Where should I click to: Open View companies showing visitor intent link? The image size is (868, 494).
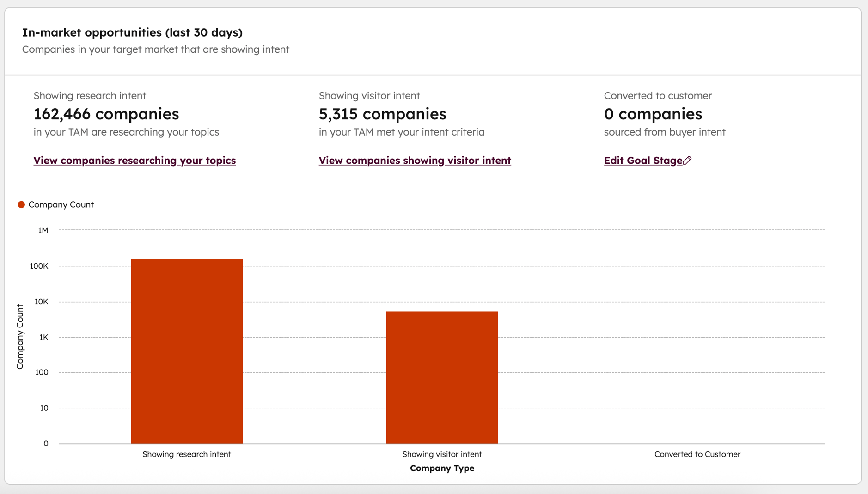[x=415, y=161]
